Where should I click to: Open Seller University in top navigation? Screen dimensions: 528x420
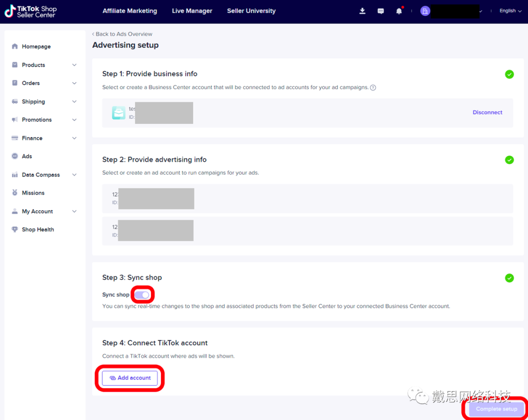click(x=251, y=11)
